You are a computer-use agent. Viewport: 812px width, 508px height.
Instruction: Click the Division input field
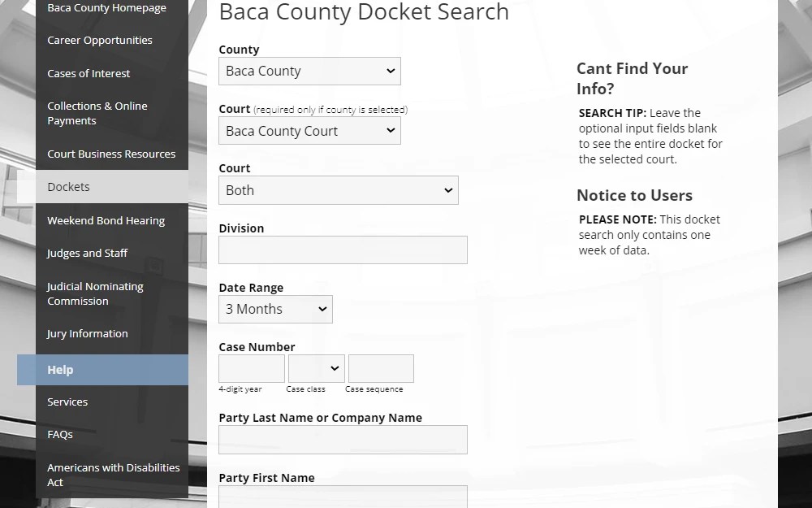point(343,250)
